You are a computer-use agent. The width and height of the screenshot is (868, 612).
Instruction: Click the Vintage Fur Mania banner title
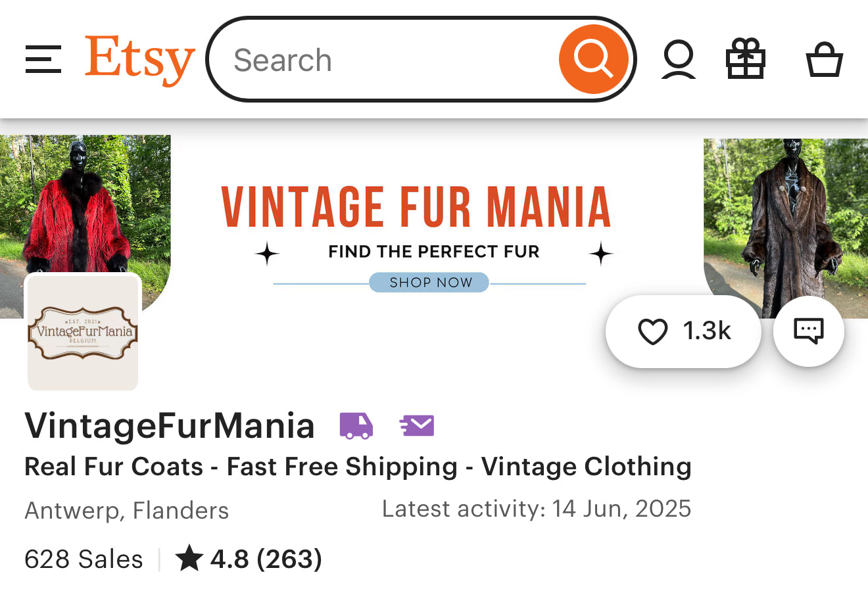coord(416,207)
